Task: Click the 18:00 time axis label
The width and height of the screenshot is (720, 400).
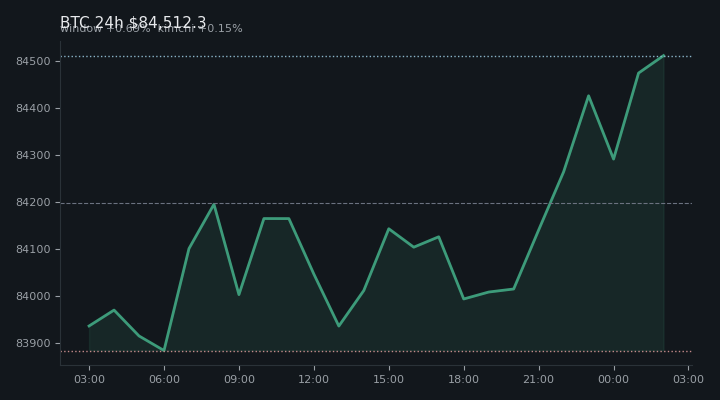Action: [463, 379]
